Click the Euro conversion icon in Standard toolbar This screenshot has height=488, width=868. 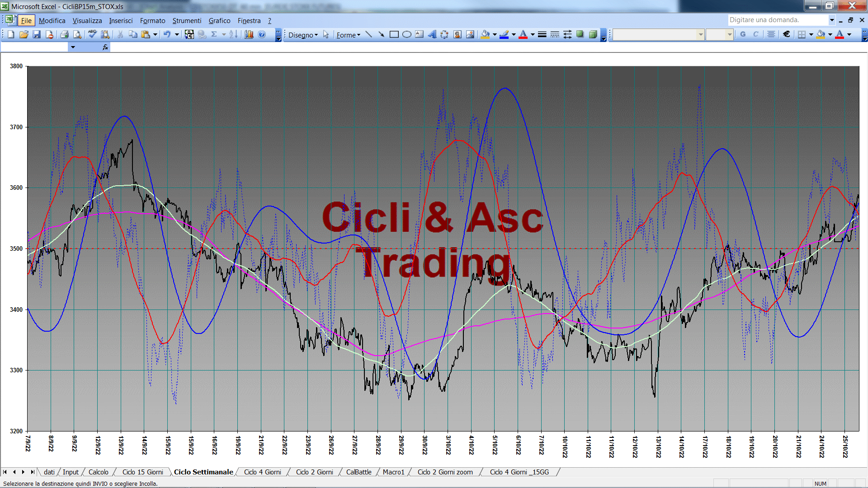189,34
